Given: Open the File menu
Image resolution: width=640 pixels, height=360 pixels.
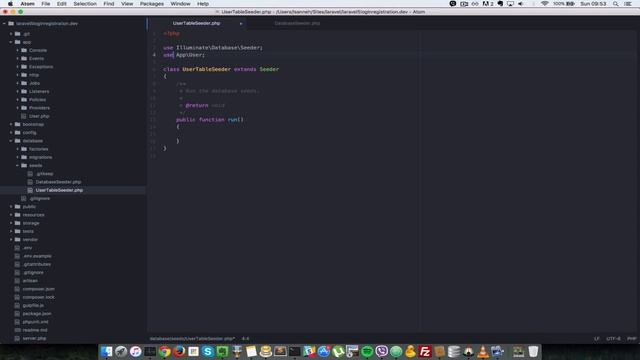Looking at the screenshot, I should pos(46,4).
